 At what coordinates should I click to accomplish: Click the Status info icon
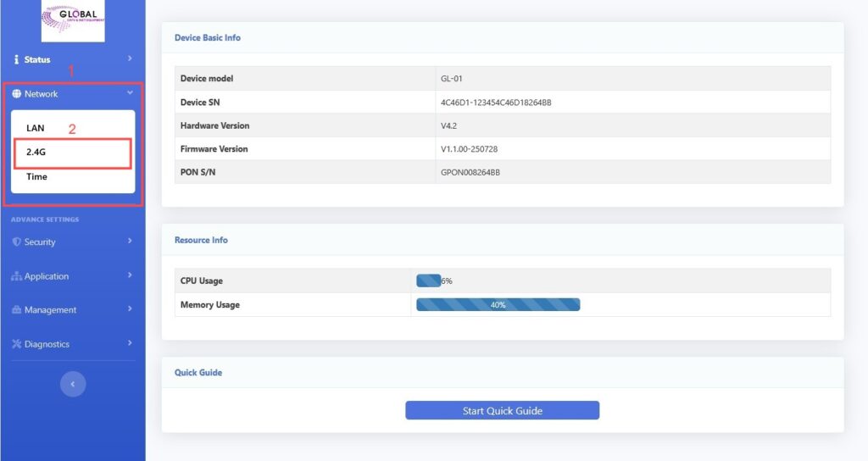tap(17, 60)
